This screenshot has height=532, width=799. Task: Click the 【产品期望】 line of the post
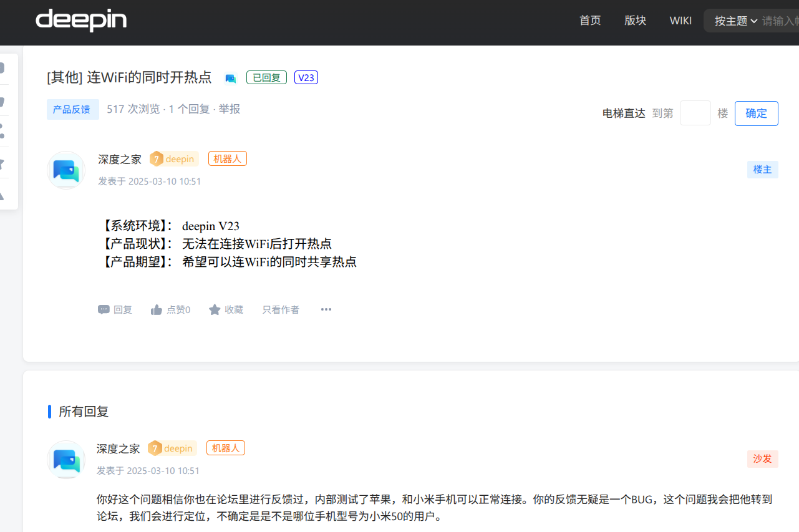(228, 262)
